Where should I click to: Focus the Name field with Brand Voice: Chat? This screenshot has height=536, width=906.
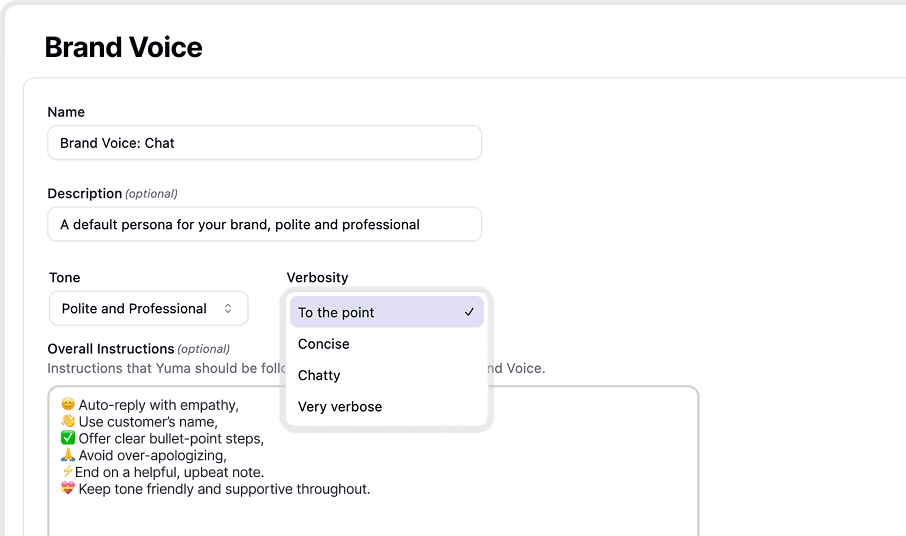pyautogui.click(x=264, y=143)
